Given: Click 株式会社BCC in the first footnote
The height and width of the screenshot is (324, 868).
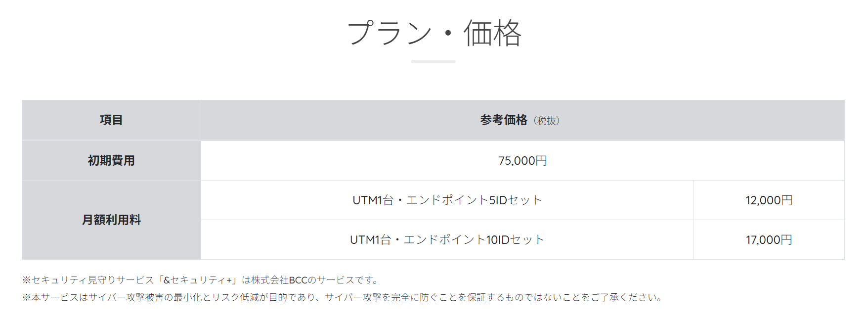Looking at the screenshot, I should [x=279, y=280].
